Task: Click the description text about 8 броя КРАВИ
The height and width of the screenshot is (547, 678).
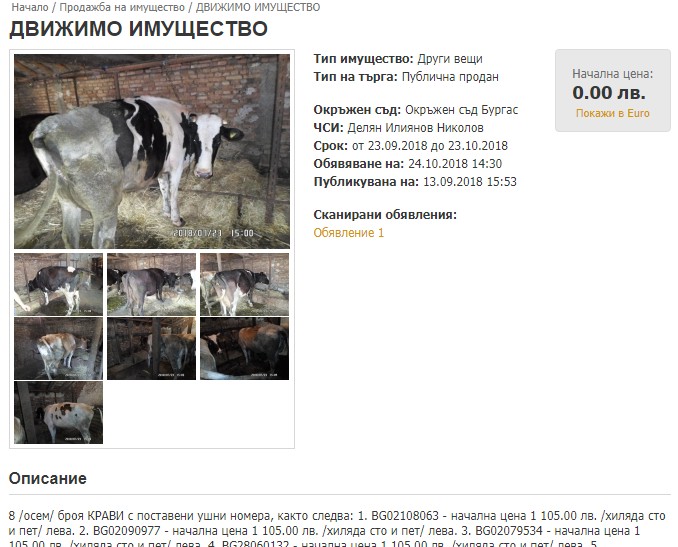Action: (337, 529)
